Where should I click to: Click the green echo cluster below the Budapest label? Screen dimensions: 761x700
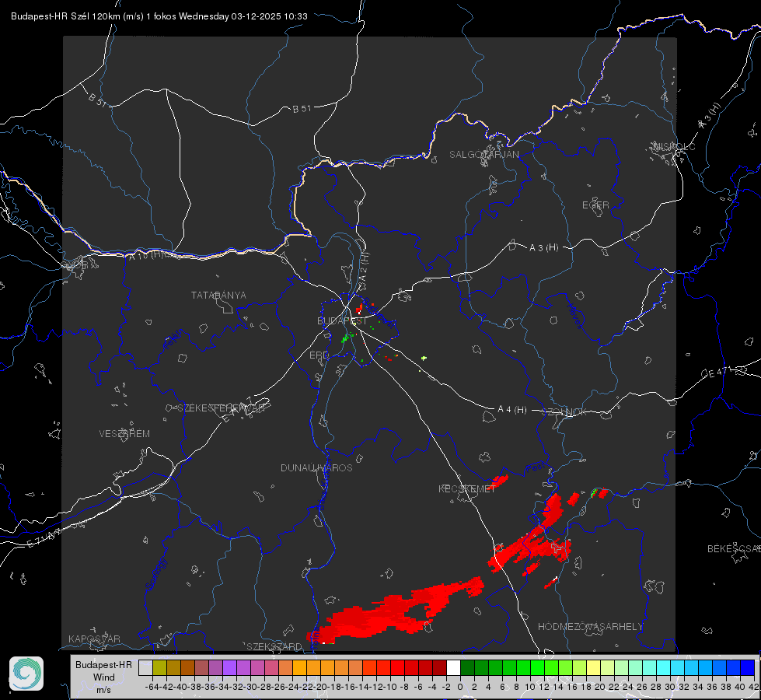click(x=347, y=337)
